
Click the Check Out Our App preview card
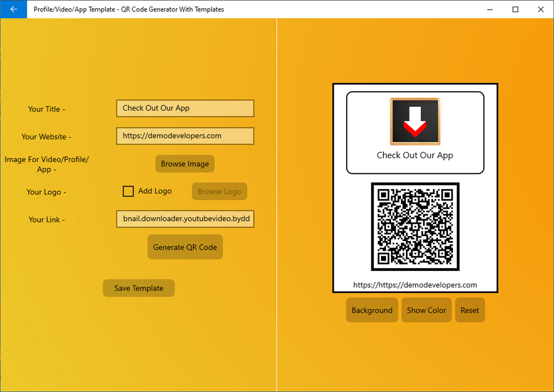point(415,133)
